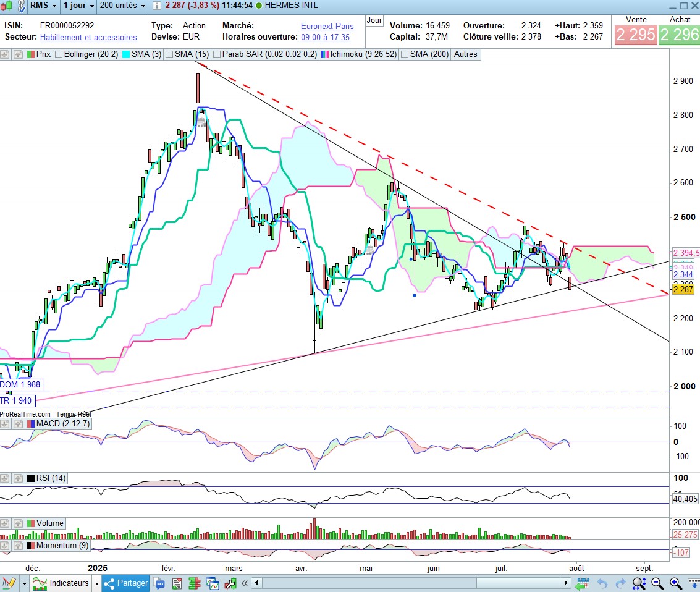Open the Euronext Paris link

pyautogui.click(x=327, y=26)
